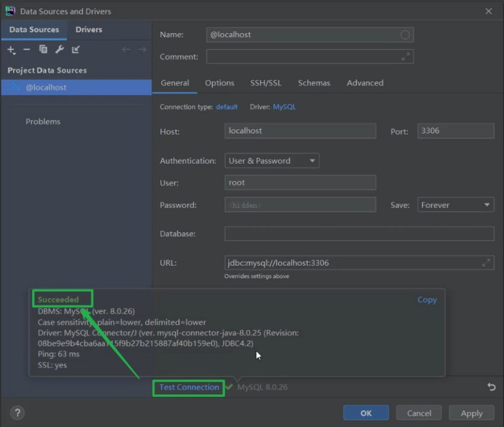Switch to the Drivers tab
The width and height of the screenshot is (504, 427).
(x=89, y=30)
